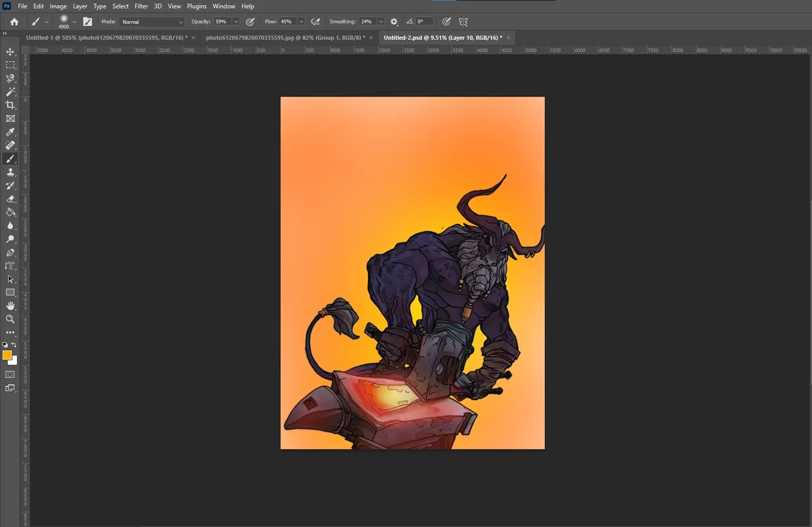The width and height of the screenshot is (812, 527).
Task: Toggle pressure for opacity button
Action: click(251, 22)
